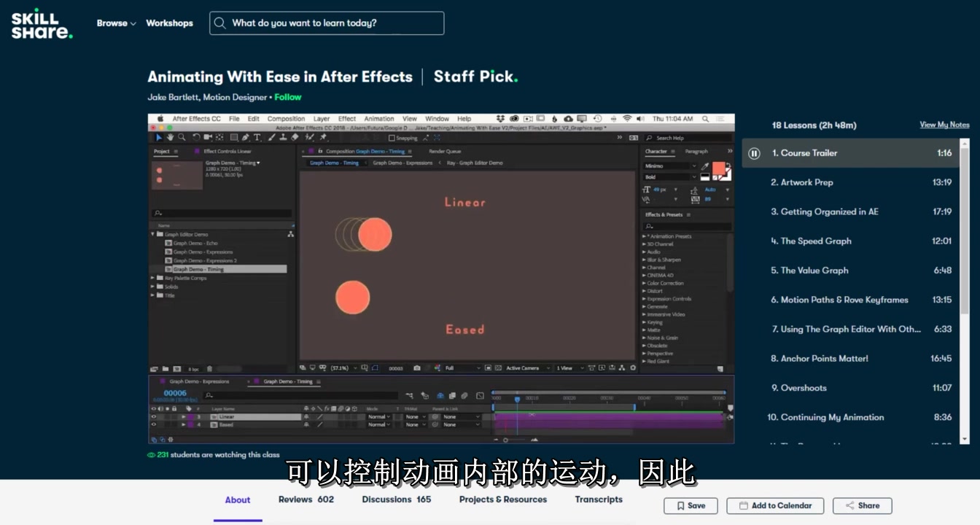Pause the Course Trailer lesson via its pause icon
Viewport: 980px width, 525px height.
755,153
